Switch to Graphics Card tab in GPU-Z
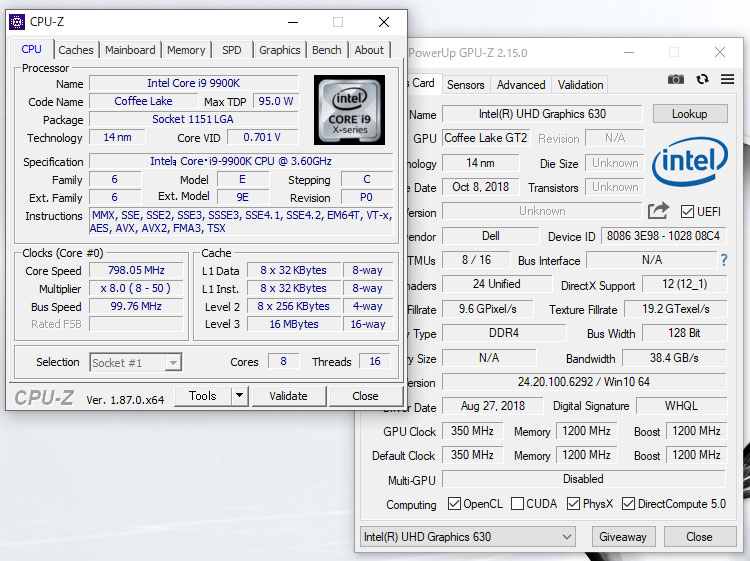Viewport: 750px width, 561px height. (423, 83)
